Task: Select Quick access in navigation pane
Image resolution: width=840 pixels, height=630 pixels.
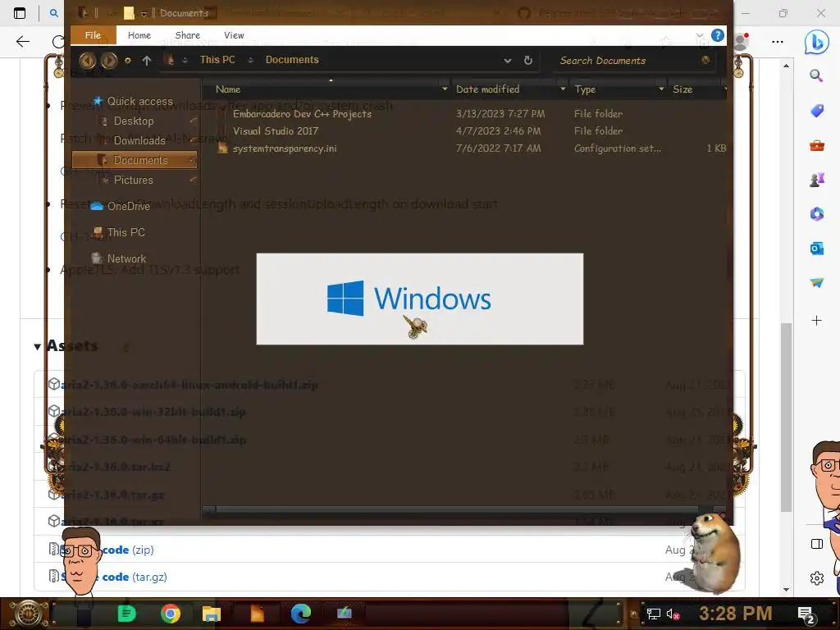Action: (x=139, y=101)
